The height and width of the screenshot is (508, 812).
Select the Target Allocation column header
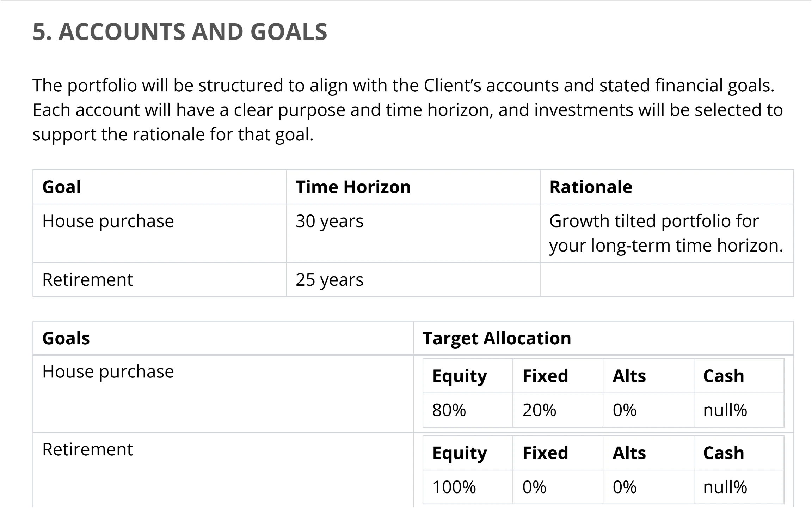(x=497, y=338)
